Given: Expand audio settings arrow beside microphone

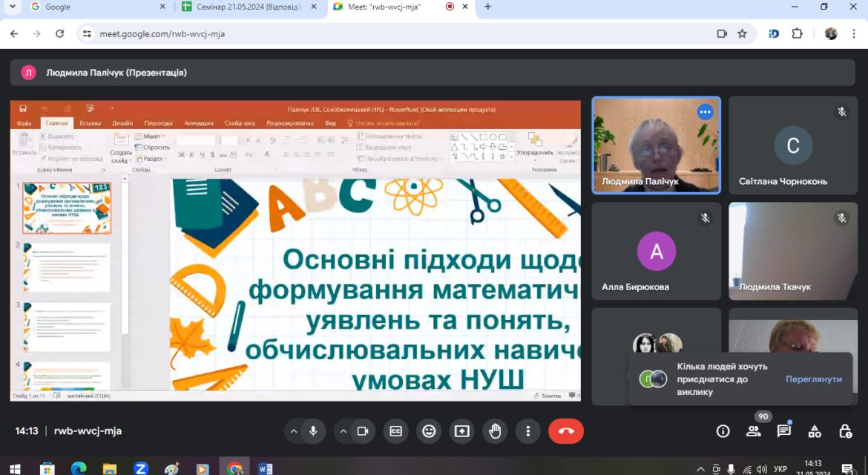Looking at the screenshot, I should (294, 431).
